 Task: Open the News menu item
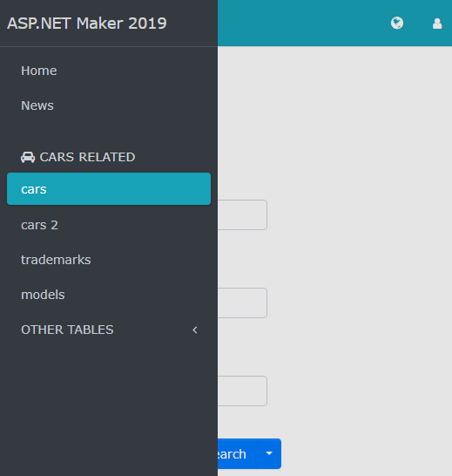click(x=37, y=105)
